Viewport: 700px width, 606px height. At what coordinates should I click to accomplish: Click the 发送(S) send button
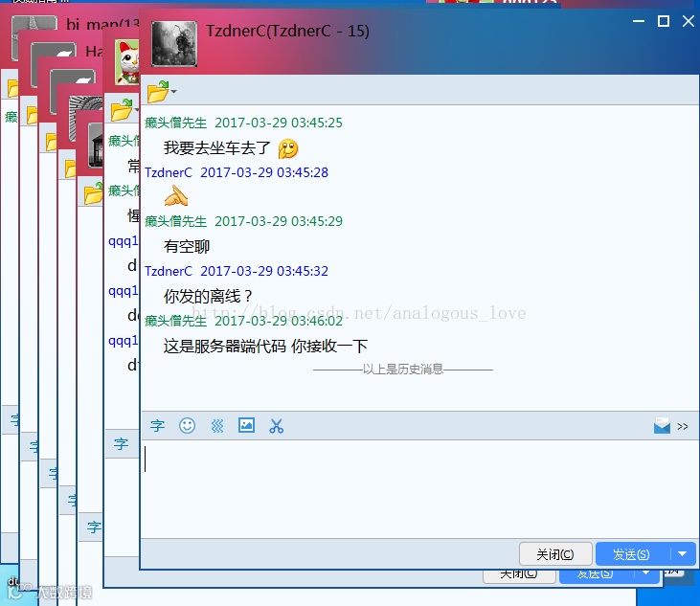pos(633,554)
